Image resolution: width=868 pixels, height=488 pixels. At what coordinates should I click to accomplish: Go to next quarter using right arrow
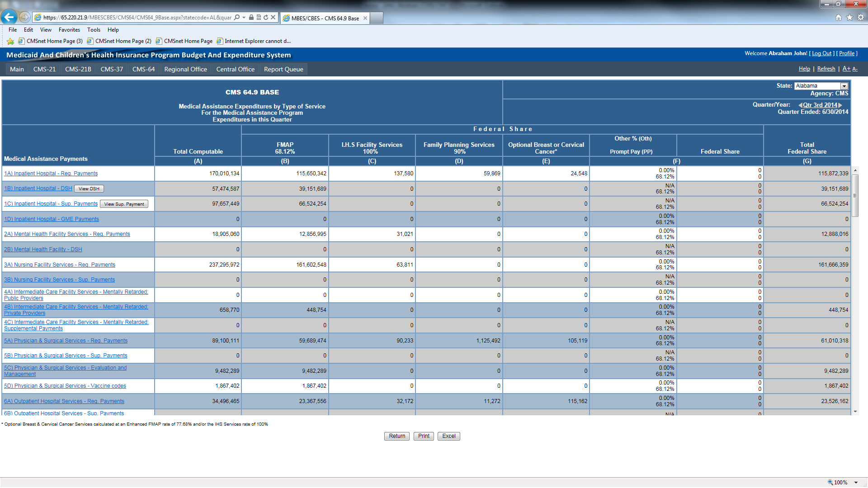(840, 105)
